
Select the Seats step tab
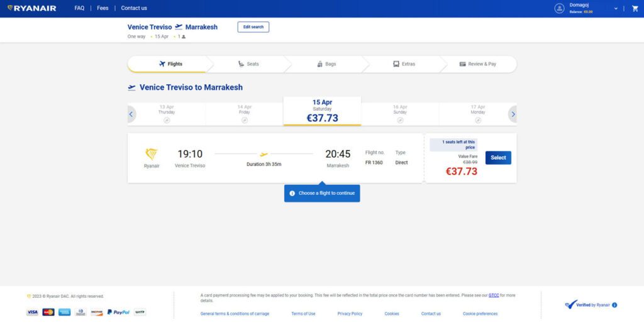pyautogui.click(x=248, y=64)
